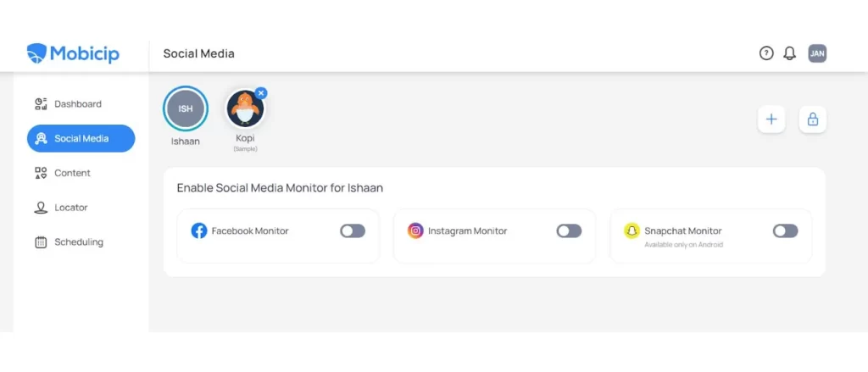This screenshot has width=868, height=372.
Task: Click the help question mark icon
Action: 766,53
